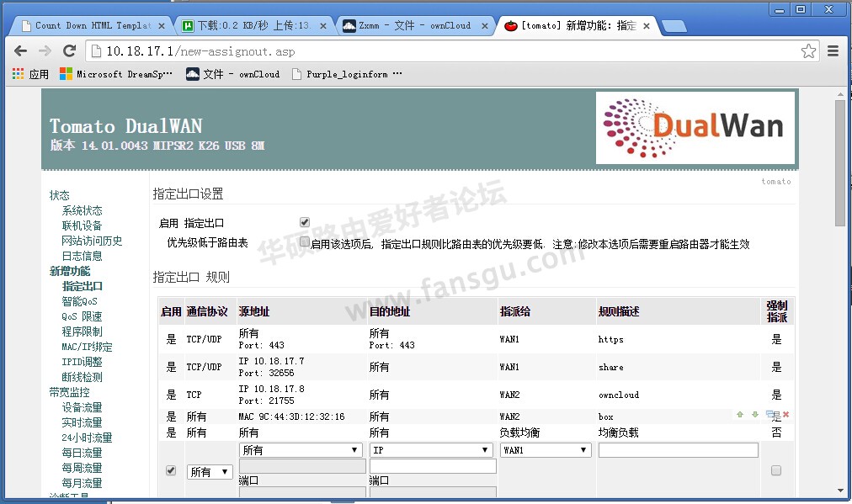Open 智能QoS in the sidebar
The width and height of the screenshot is (852, 504).
[x=79, y=301]
